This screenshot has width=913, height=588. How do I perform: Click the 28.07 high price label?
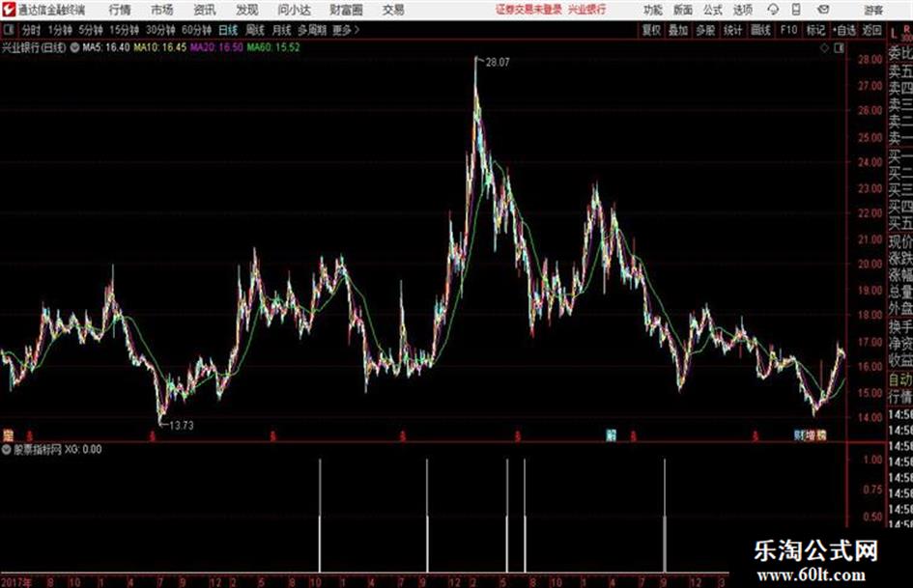click(x=498, y=63)
